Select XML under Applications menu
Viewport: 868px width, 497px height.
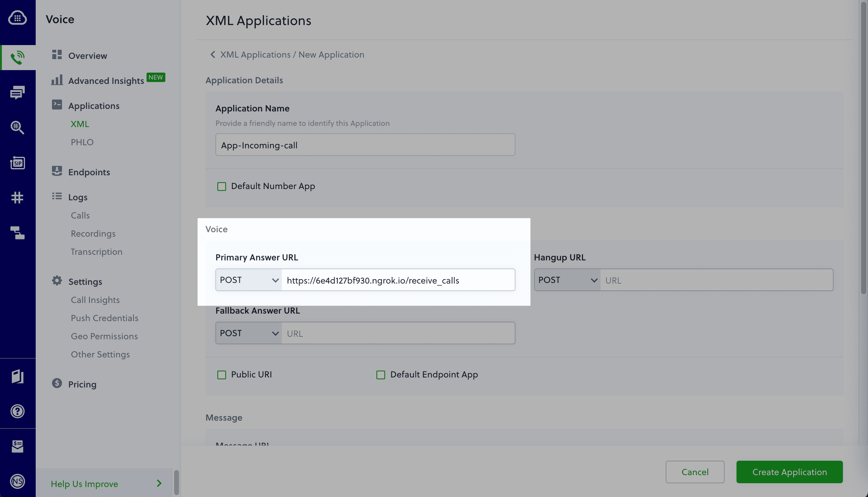[x=80, y=124]
